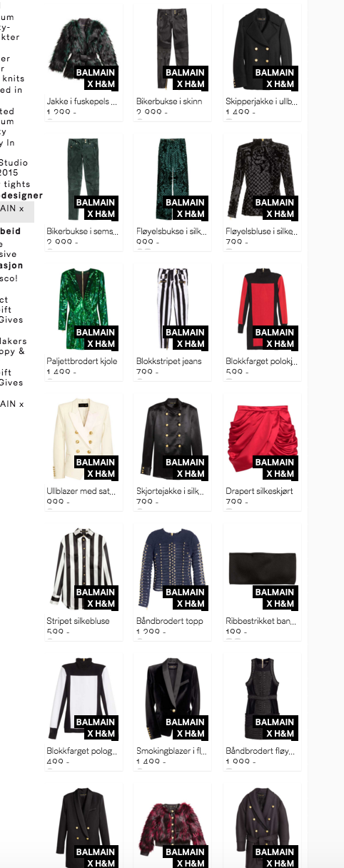Open the 'Skjortejakke i silk...' product title

[x=171, y=491]
